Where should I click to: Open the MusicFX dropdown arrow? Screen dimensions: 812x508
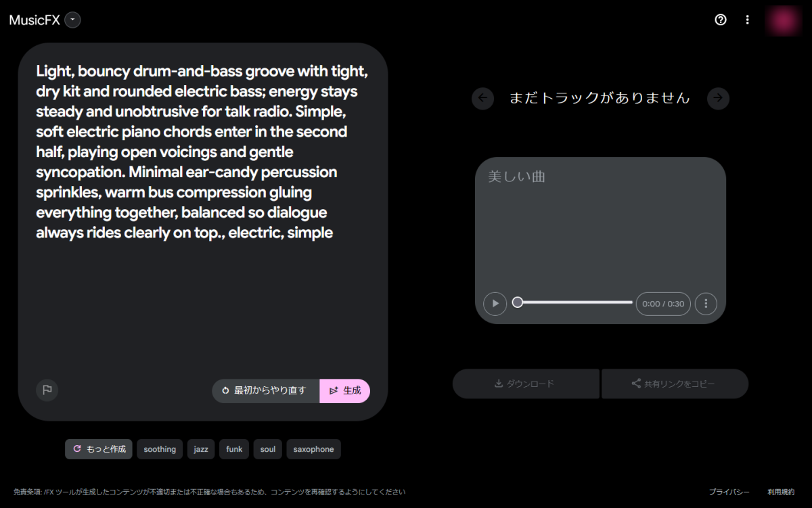[73, 20]
